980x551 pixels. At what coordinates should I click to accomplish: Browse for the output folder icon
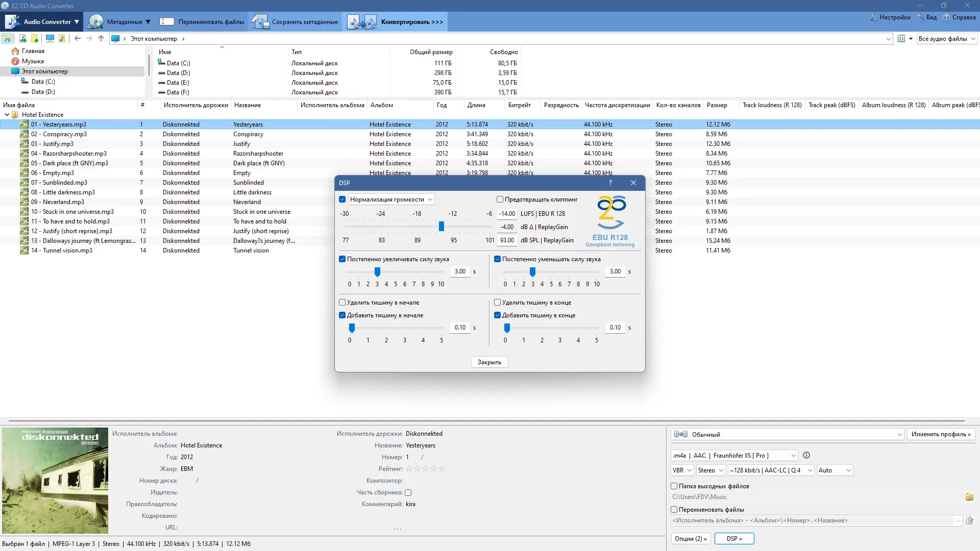click(969, 497)
